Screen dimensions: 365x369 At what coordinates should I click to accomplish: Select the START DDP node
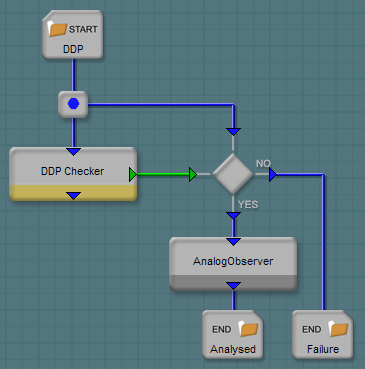(x=73, y=34)
